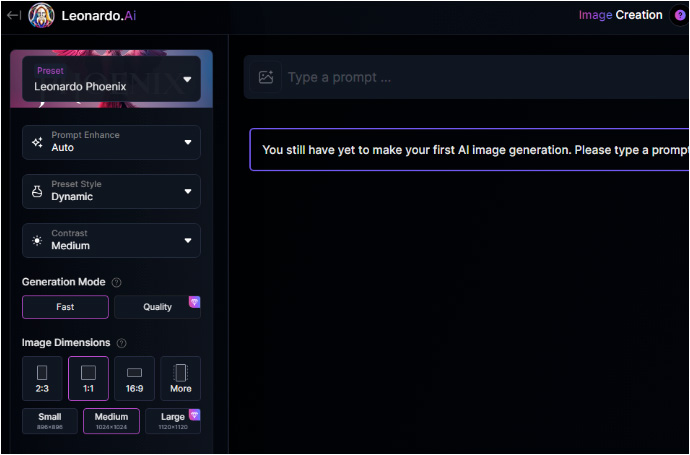Click the purple help icon at top right
The height and width of the screenshot is (455, 690).
(x=680, y=15)
